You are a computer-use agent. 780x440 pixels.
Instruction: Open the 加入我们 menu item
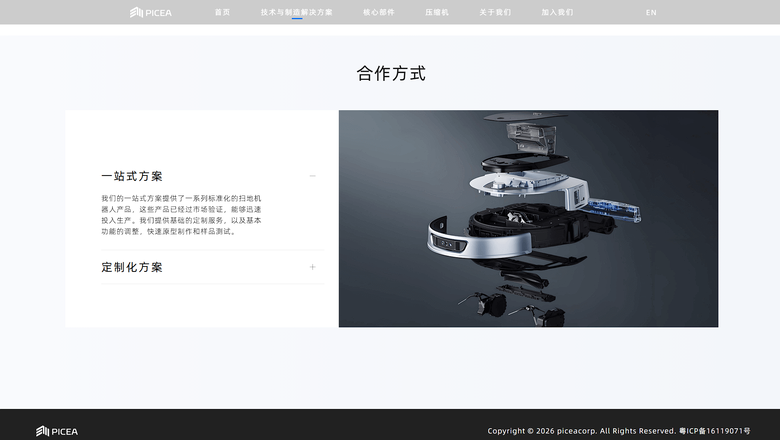click(x=557, y=12)
